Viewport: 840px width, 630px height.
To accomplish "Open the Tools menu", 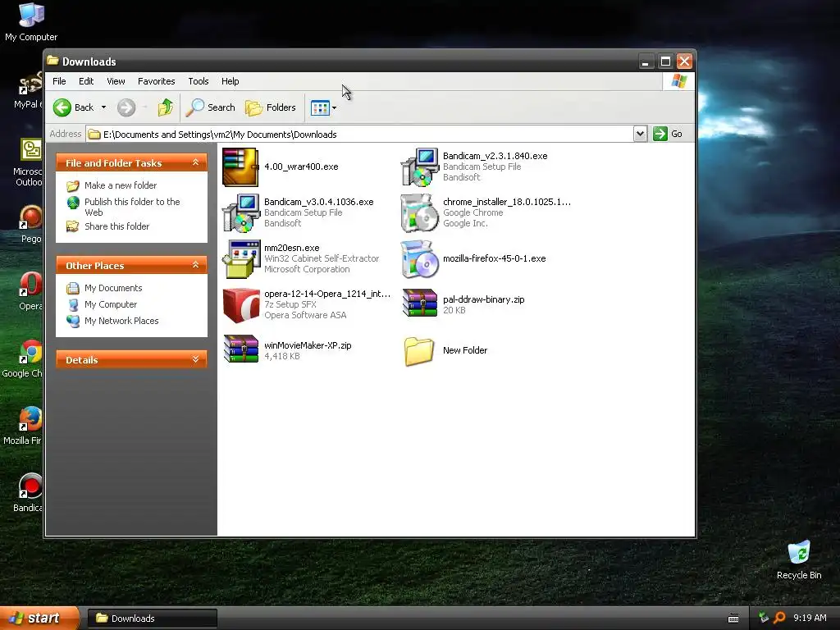I will [199, 81].
